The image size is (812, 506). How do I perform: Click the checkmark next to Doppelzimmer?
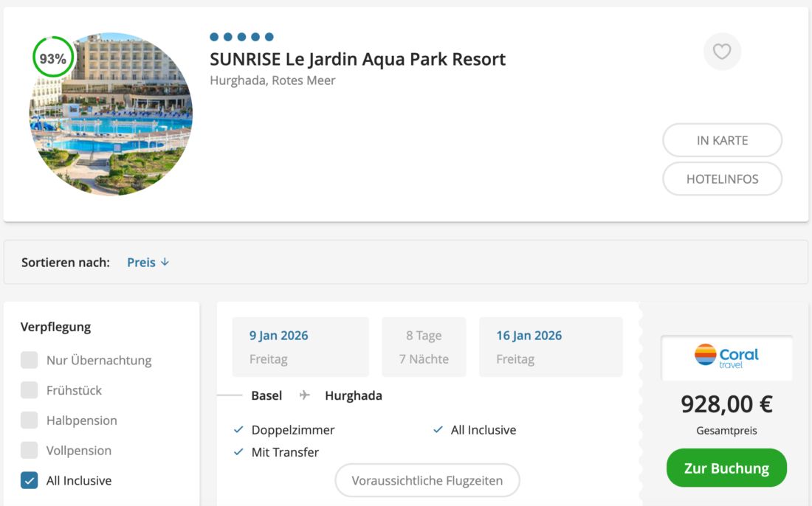pyautogui.click(x=238, y=429)
